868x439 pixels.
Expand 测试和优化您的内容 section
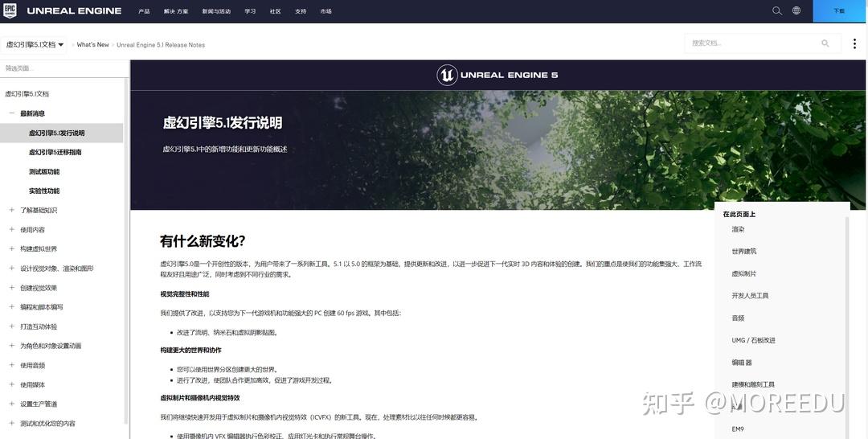(11, 424)
